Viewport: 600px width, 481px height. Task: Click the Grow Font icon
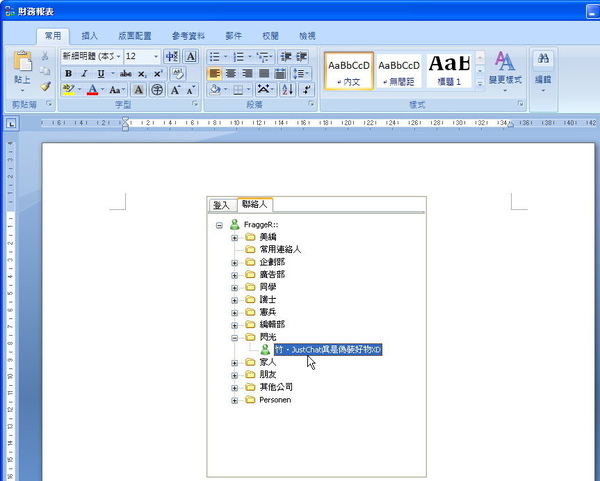tap(175, 90)
